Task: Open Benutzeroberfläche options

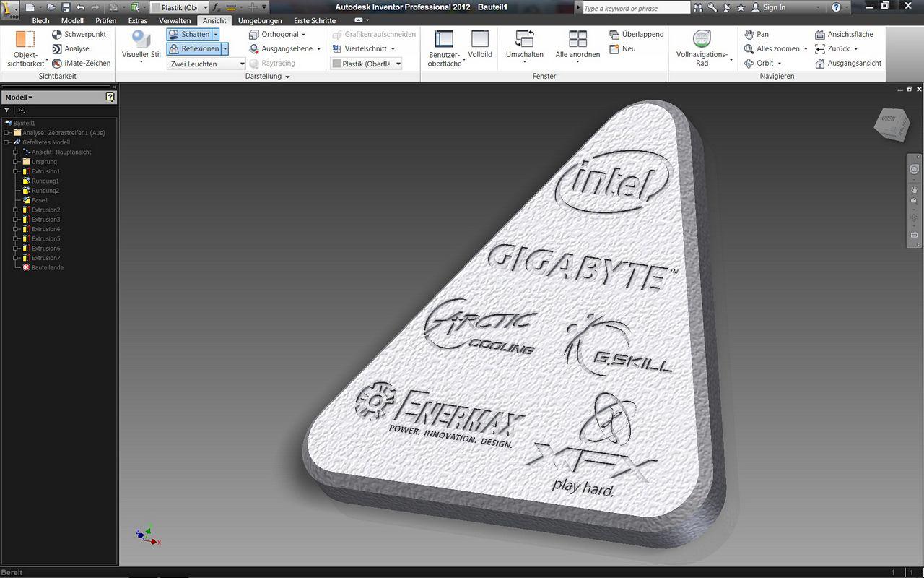Action: [444, 48]
